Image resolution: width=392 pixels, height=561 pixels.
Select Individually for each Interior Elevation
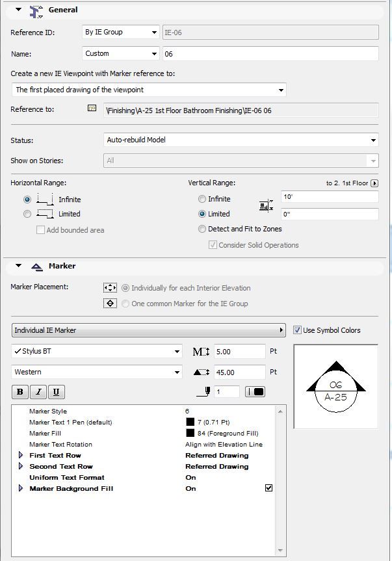pyautogui.click(x=125, y=288)
